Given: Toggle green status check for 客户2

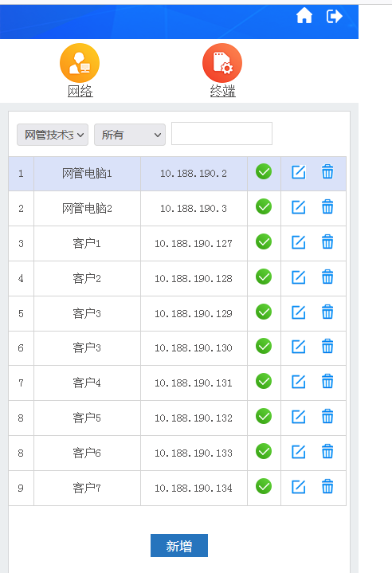Looking at the screenshot, I should (x=264, y=277).
